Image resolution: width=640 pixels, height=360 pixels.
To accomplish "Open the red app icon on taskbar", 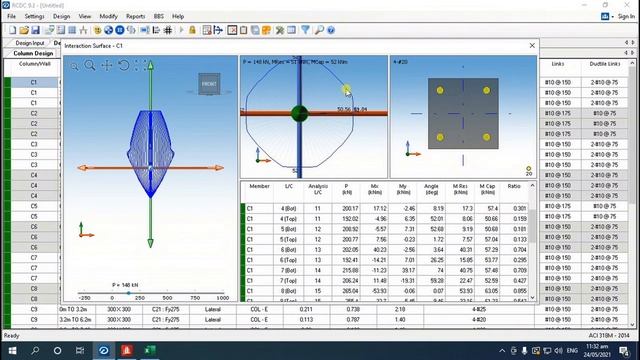I will (x=127, y=351).
